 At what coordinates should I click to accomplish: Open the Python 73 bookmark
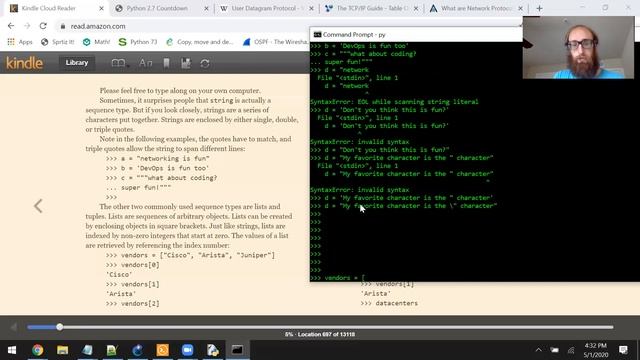138,42
